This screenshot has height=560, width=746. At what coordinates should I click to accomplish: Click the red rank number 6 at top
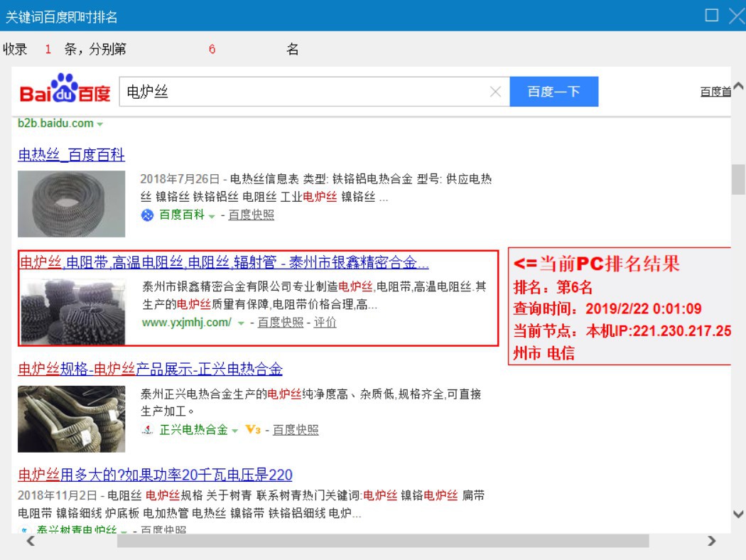(212, 49)
